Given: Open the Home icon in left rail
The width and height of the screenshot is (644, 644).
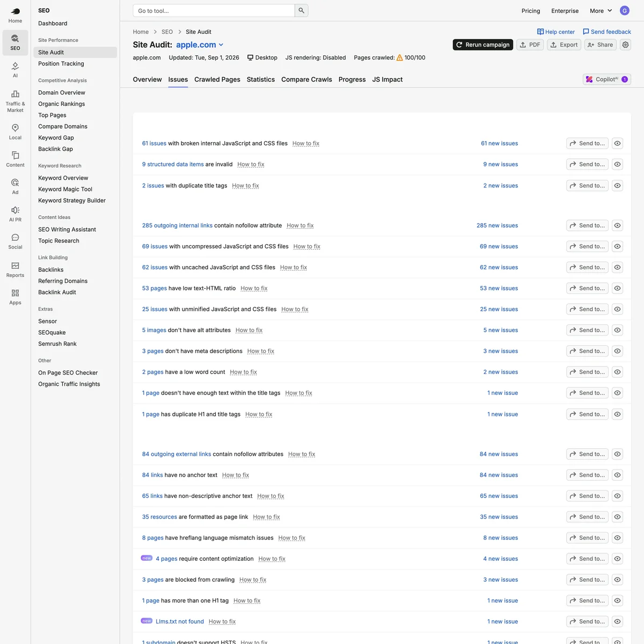Looking at the screenshot, I should pyautogui.click(x=15, y=16).
